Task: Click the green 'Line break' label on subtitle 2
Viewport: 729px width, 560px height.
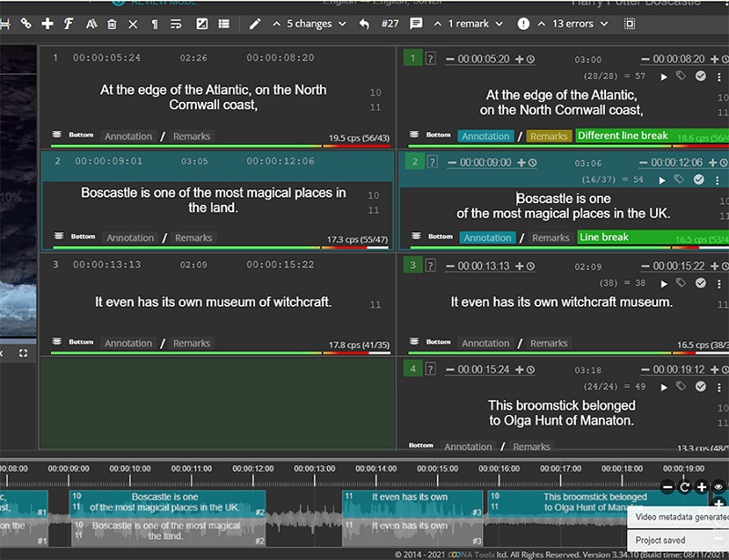Action: 603,238
